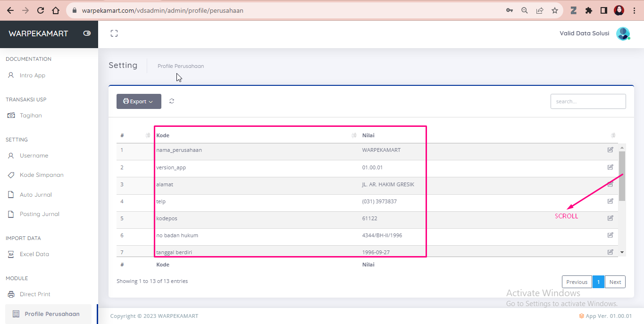
Task: Reload the page with browser refresh
Action: pos(41,10)
